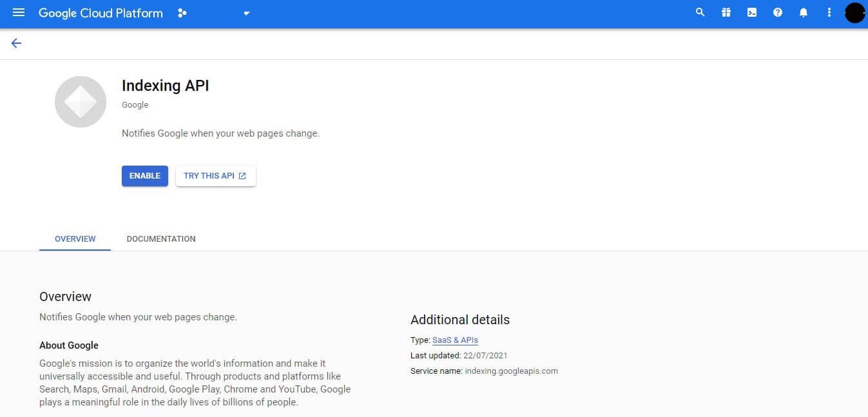Image resolution: width=868 pixels, height=417 pixels.
Task: Open the TRY THIS API button
Action: coord(215,176)
